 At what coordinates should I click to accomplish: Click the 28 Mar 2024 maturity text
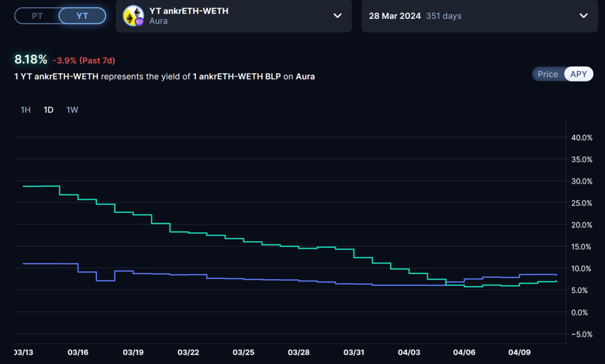pos(395,16)
